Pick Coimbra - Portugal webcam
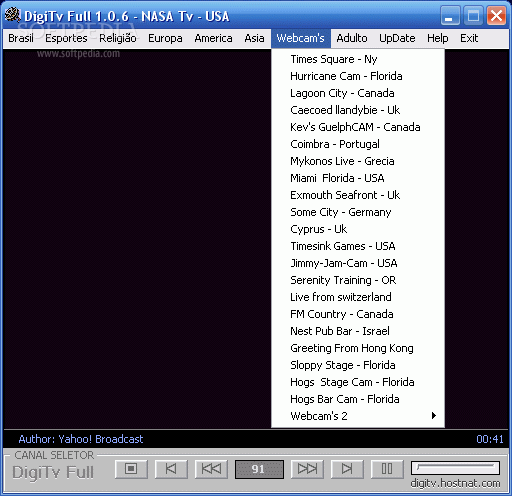Image resolution: width=512 pixels, height=496 pixels. pos(358,144)
